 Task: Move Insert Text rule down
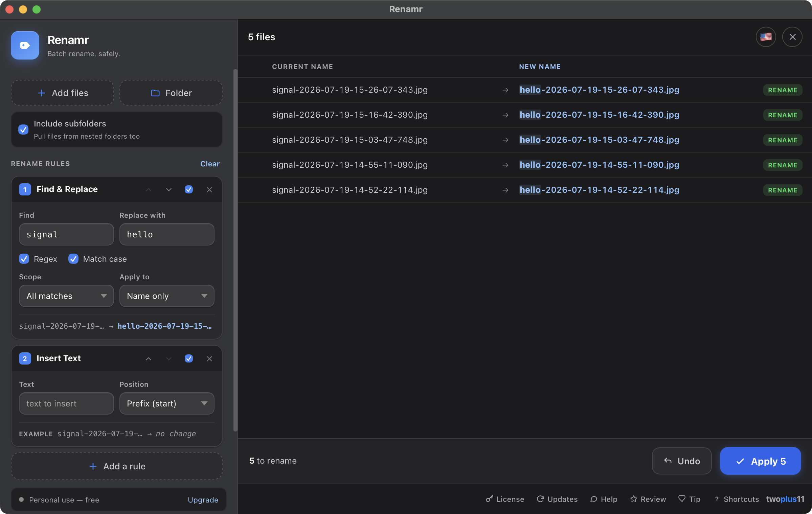(169, 359)
